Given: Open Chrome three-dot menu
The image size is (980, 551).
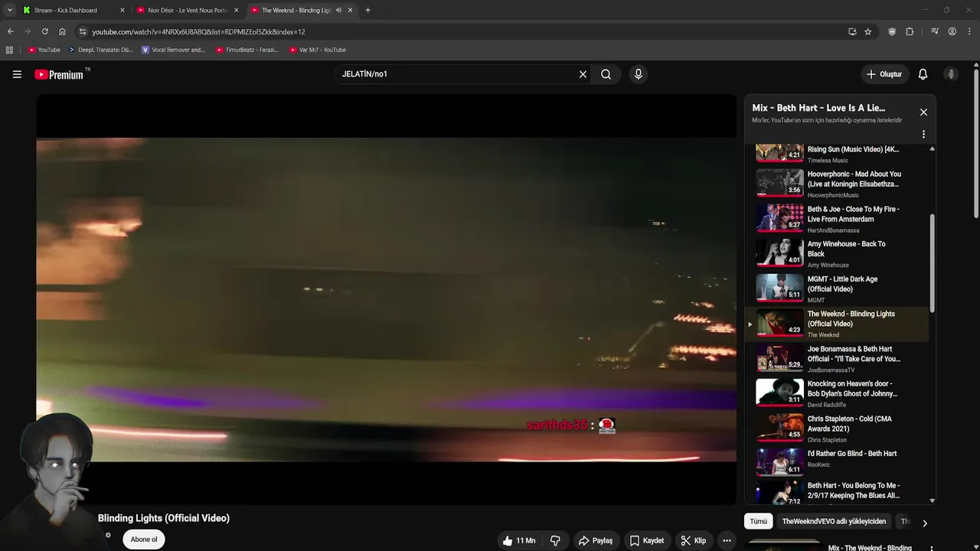Looking at the screenshot, I should point(969,31).
